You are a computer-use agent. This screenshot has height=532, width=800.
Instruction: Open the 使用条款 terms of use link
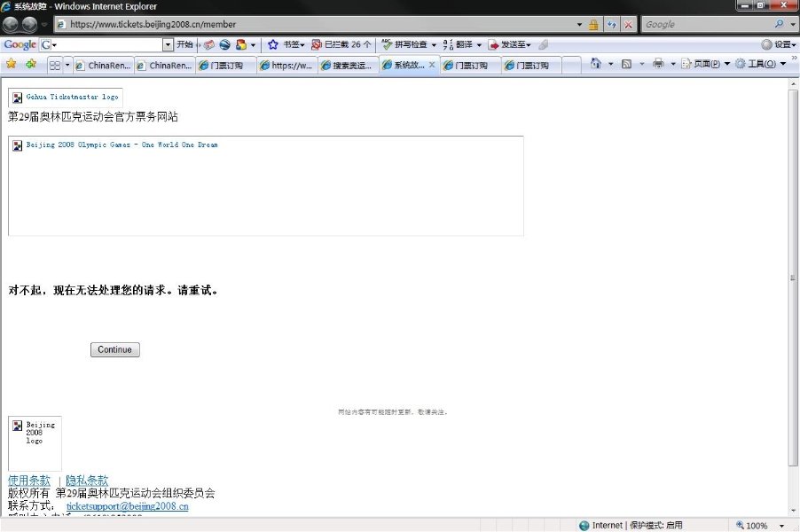pyautogui.click(x=29, y=481)
